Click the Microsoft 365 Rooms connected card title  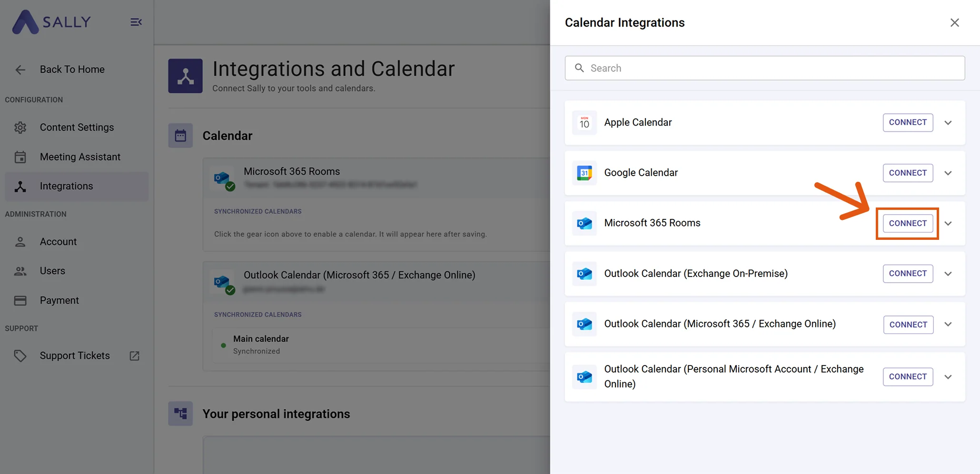click(x=292, y=171)
